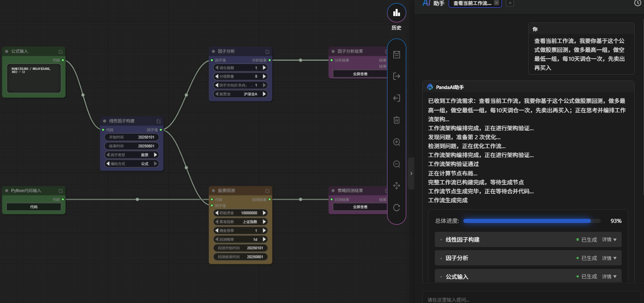
Task: Increase 分组数量 value with right arrow
Action: click(264, 77)
